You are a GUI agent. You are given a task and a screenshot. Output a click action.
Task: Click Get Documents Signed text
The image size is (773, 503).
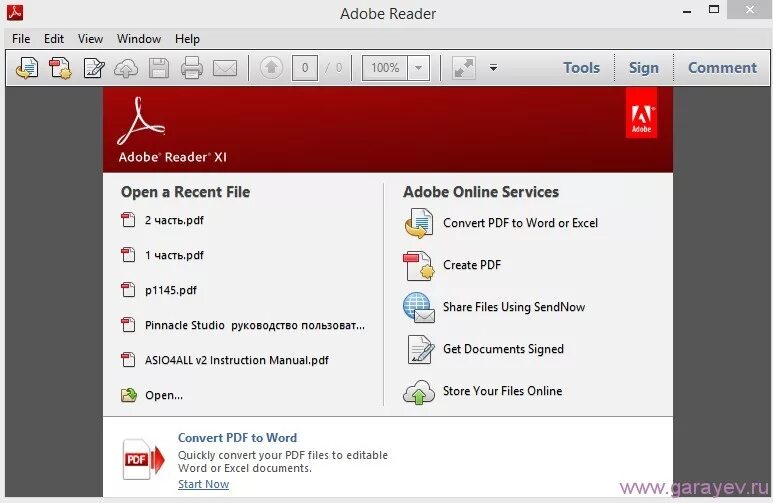click(x=503, y=349)
